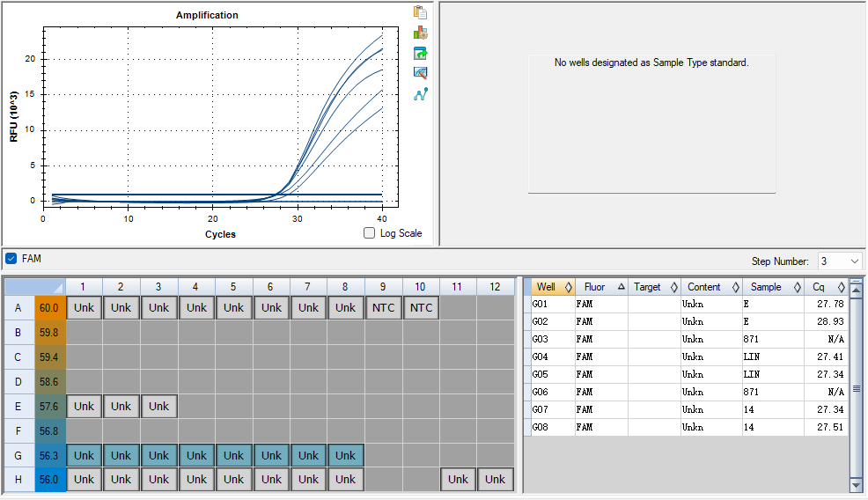Sort table by Content column header
The height and width of the screenshot is (500, 868).
point(712,287)
